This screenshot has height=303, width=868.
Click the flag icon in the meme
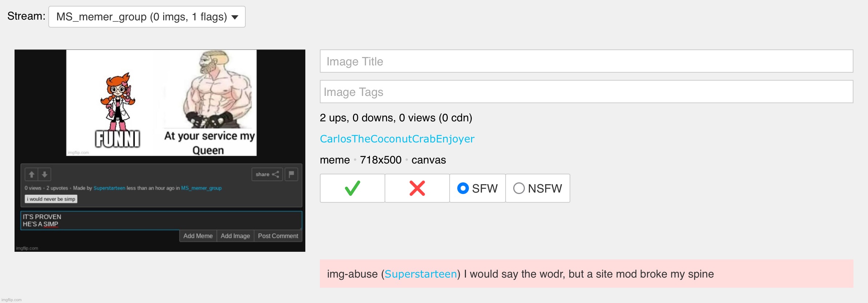[x=292, y=174]
